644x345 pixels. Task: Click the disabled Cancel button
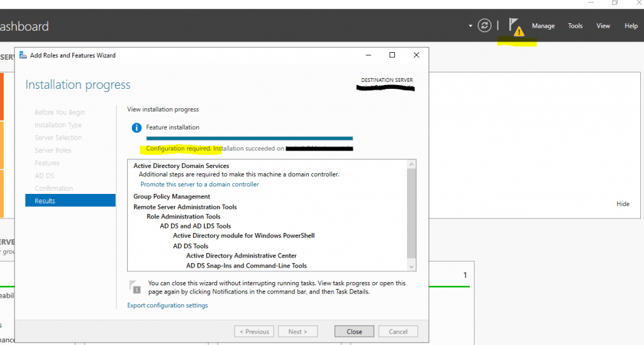[x=398, y=331]
